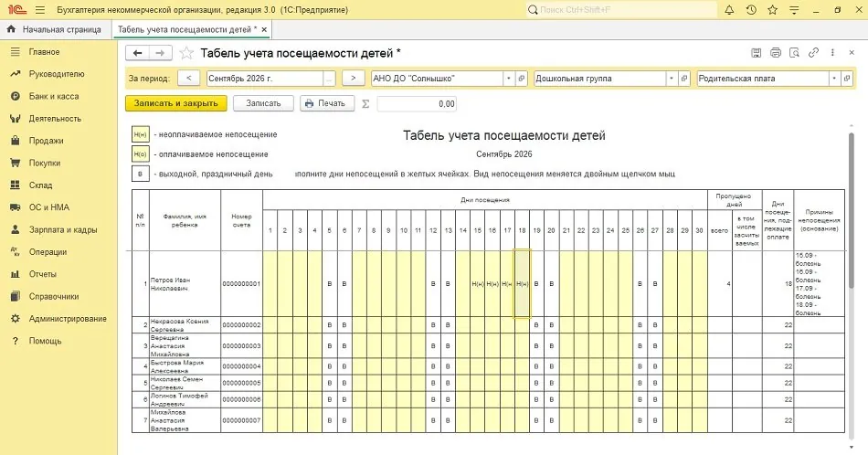Image resolution: width=868 pixels, height=455 pixels.
Task: Select the row Верещагина Анастасия Михайловна
Action: tap(488, 346)
